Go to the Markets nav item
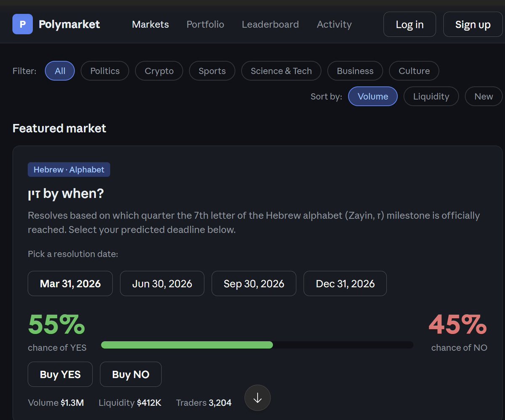Viewport: 505px width, 420px height. point(150,24)
